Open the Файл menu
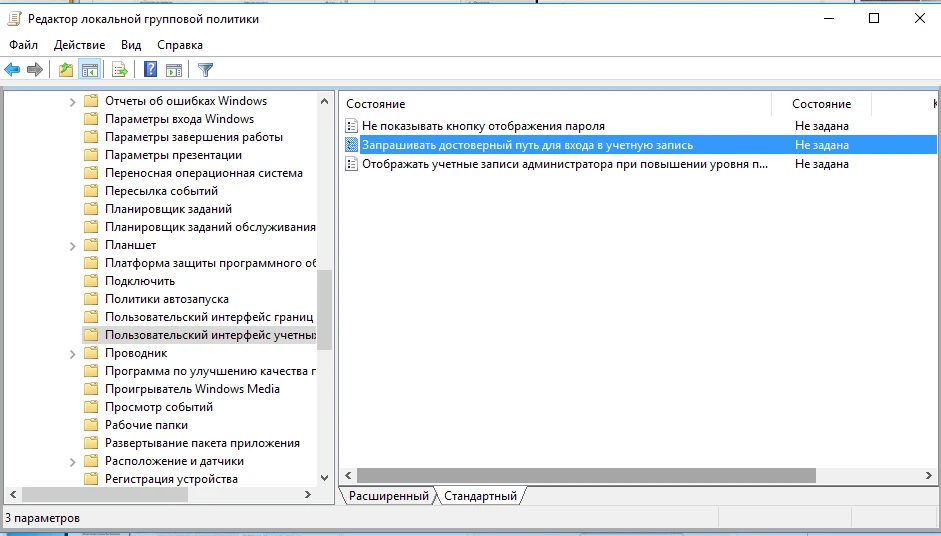 tap(24, 45)
